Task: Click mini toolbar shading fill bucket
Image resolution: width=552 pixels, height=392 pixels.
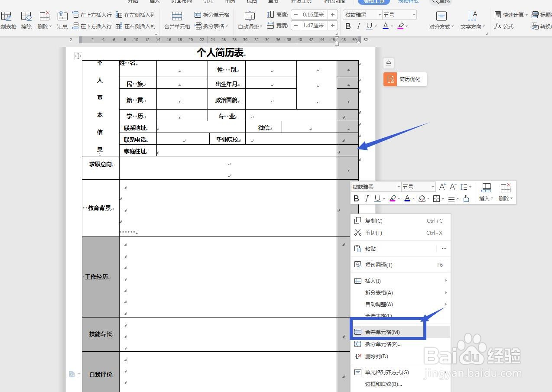Action: (422, 198)
